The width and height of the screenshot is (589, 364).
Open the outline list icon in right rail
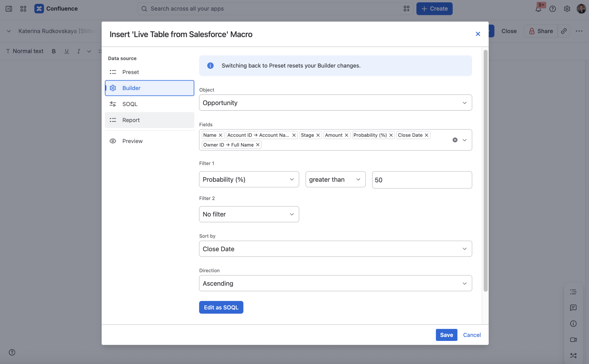click(x=573, y=292)
